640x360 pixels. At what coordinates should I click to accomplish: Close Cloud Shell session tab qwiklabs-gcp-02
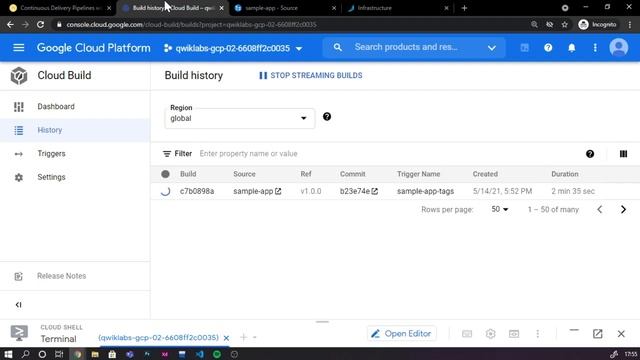coord(226,338)
